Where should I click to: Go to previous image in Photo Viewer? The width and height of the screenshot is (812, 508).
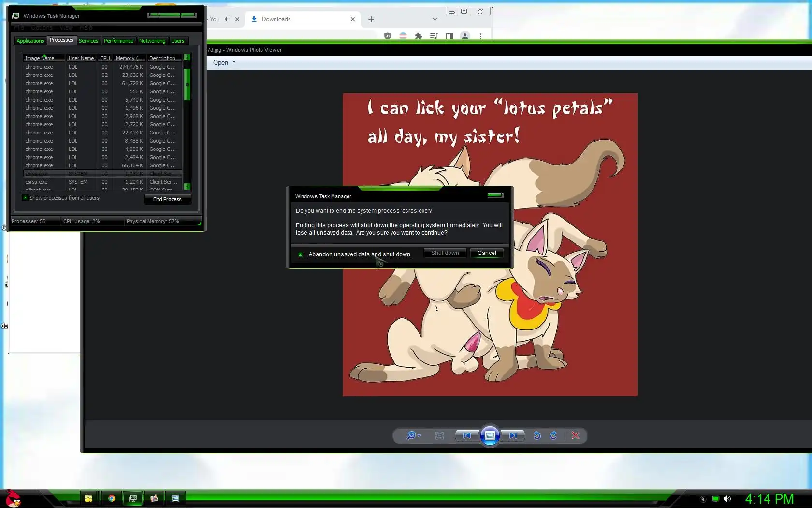tap(466, 435)
